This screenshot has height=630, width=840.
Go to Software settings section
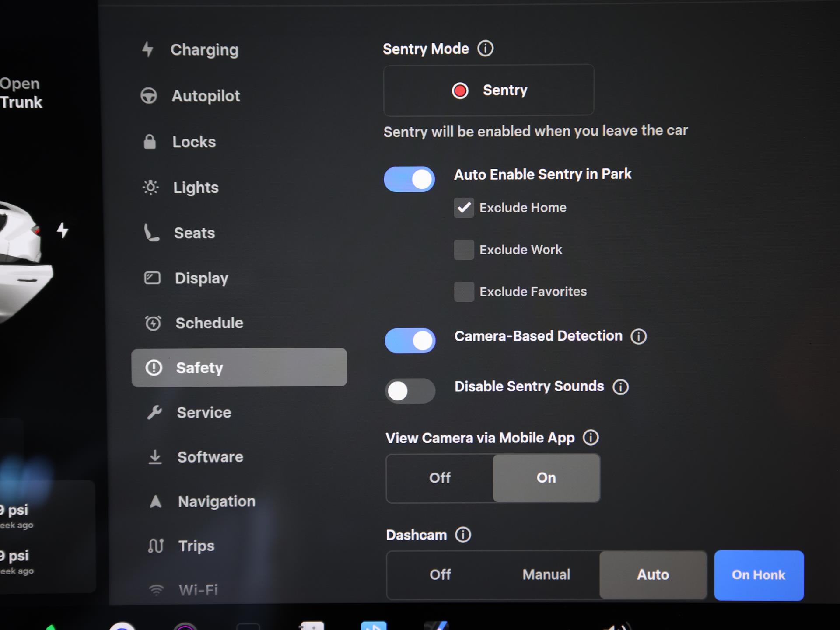(x=210, y=457)
